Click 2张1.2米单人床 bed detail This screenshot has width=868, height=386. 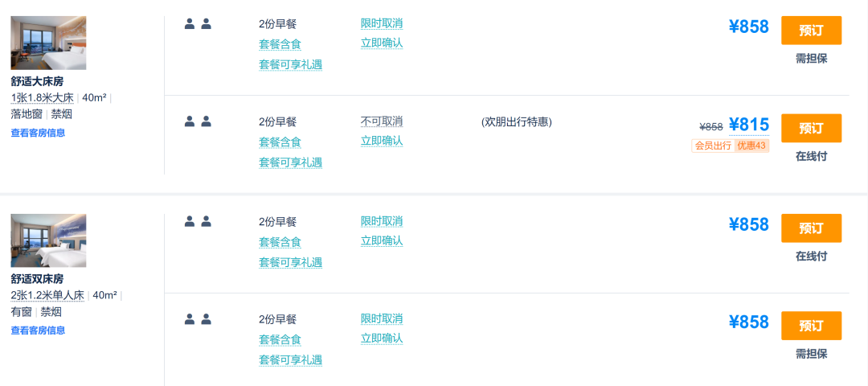point(47,295)
